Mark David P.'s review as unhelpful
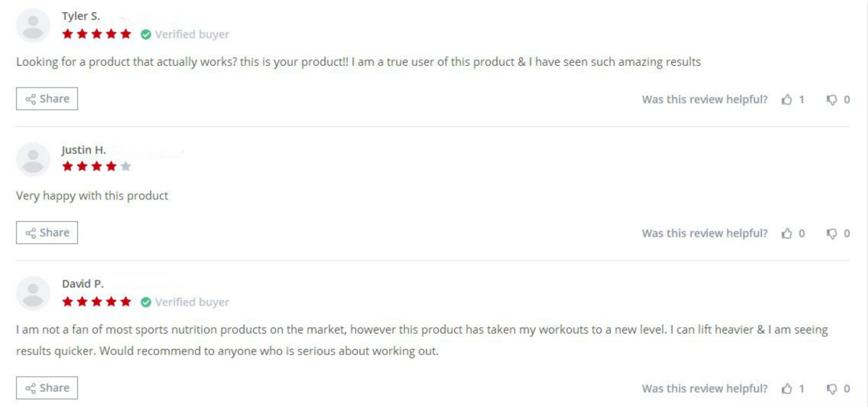This screenshot has height=407, width=868. (x=832, y=388)
